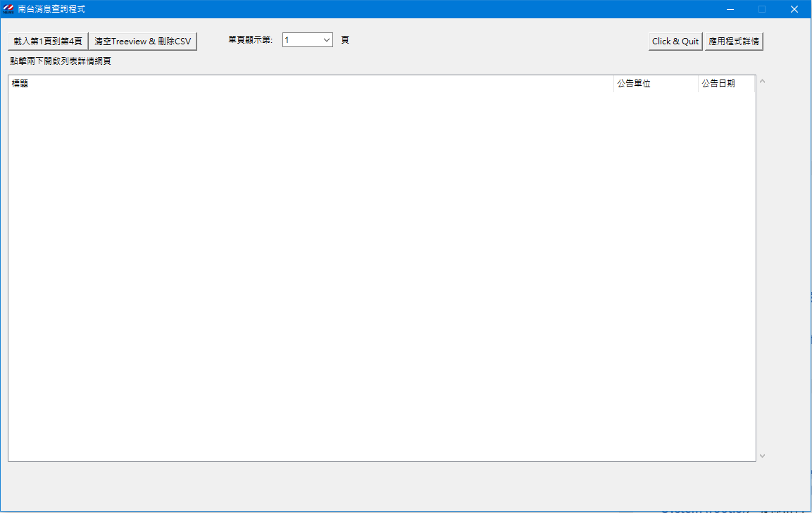Click the 點擊兩下開啟列表詳情網頁 hint label
The height and width of the screenshot is (513, 812).
click(x=61, y=61)
